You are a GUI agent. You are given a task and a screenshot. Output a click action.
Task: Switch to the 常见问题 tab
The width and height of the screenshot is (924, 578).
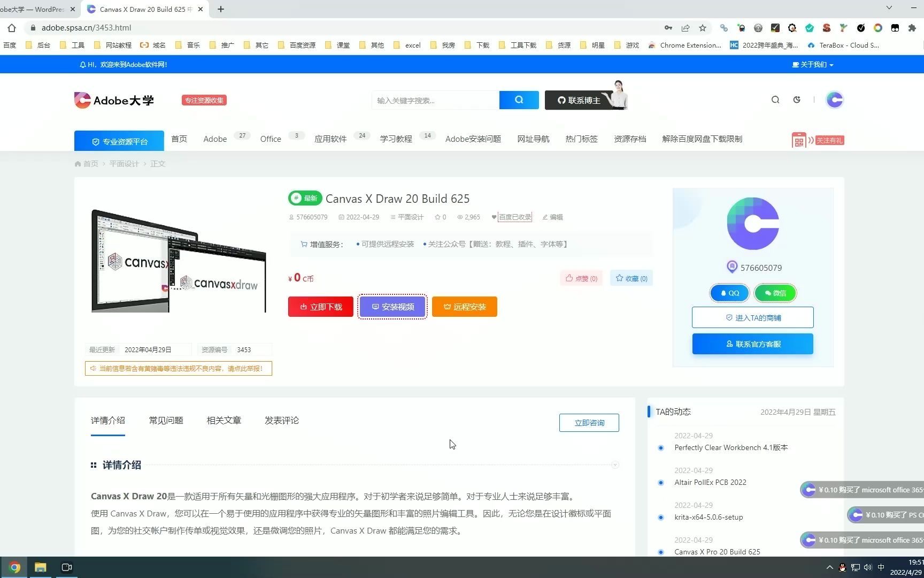tap(166, 421)
